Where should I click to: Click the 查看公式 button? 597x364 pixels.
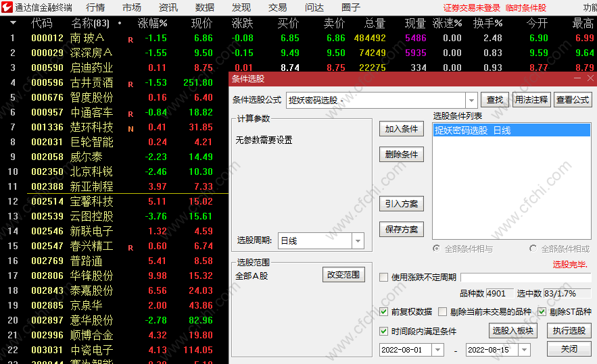point(573,100)
